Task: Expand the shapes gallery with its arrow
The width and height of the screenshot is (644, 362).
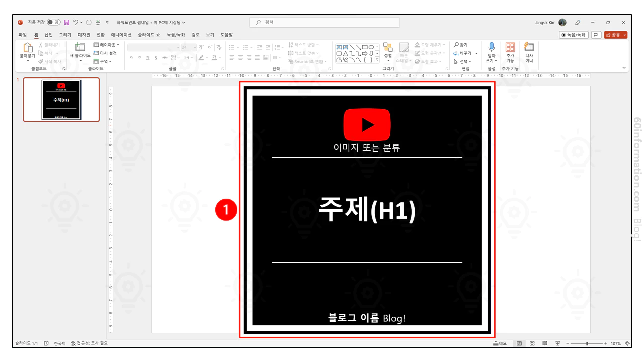Action: click(377, 60)
